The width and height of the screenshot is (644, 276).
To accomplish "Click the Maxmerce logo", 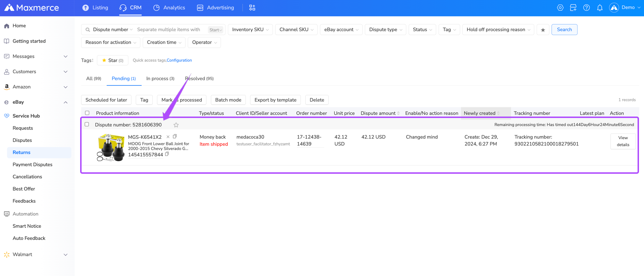I will [x=31, y=8].
